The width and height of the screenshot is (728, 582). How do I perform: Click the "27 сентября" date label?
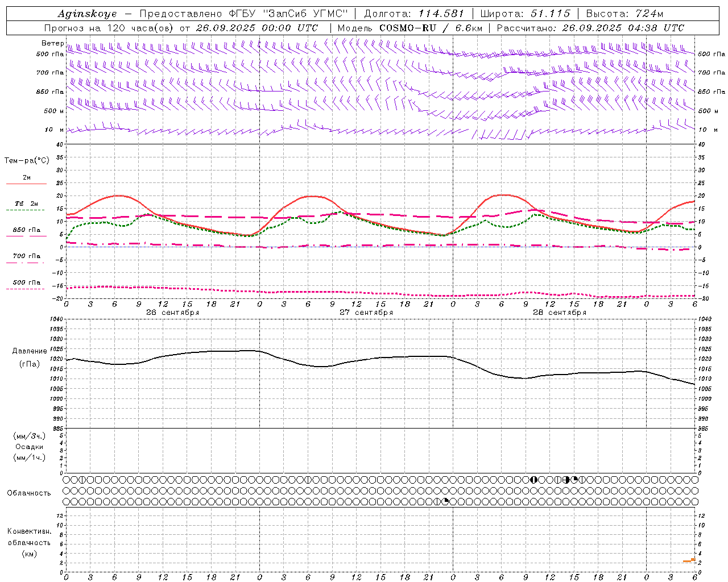click(x=366, y=313)
